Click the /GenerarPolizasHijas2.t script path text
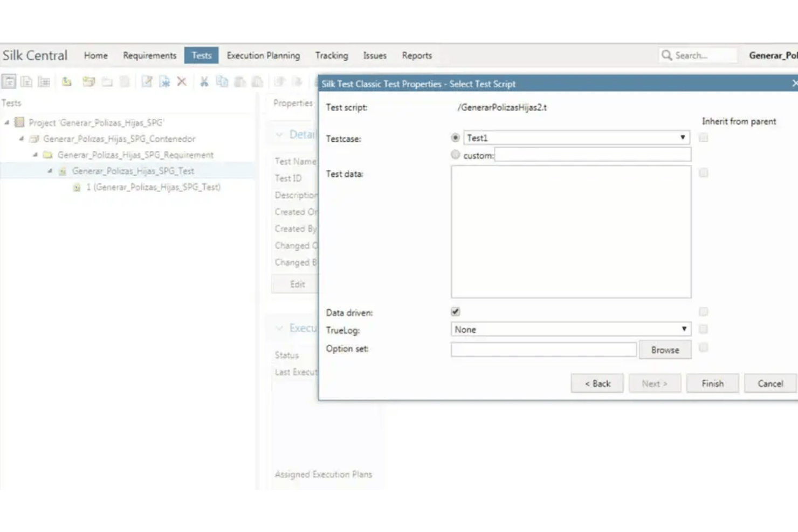This screenshot has height=532, width=798. coord(502,107)
